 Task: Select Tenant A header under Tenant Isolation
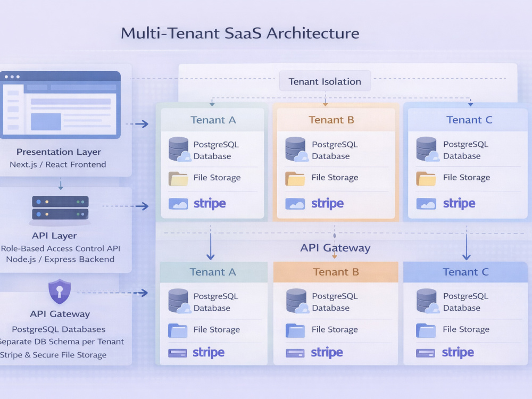click(213, 120)
